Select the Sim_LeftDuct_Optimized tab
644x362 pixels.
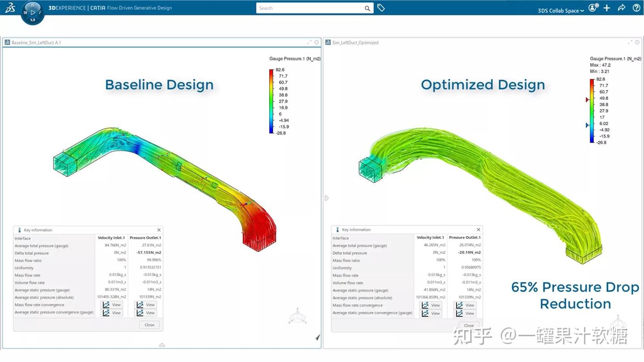355,42
